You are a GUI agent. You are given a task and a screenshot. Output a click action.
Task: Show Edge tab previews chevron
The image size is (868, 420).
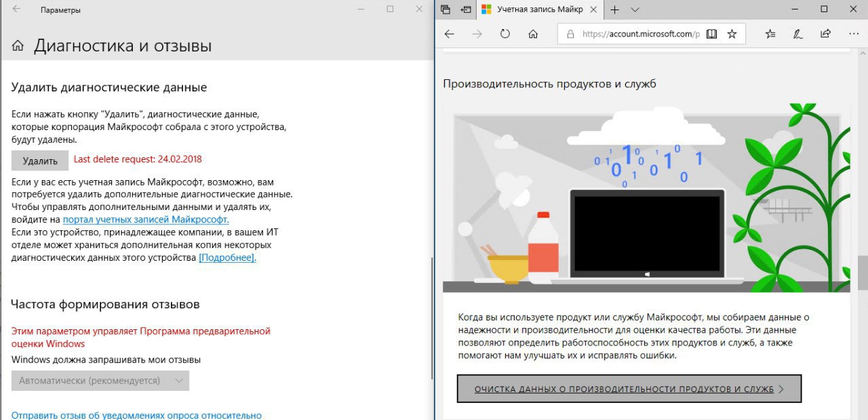(635, 9)
